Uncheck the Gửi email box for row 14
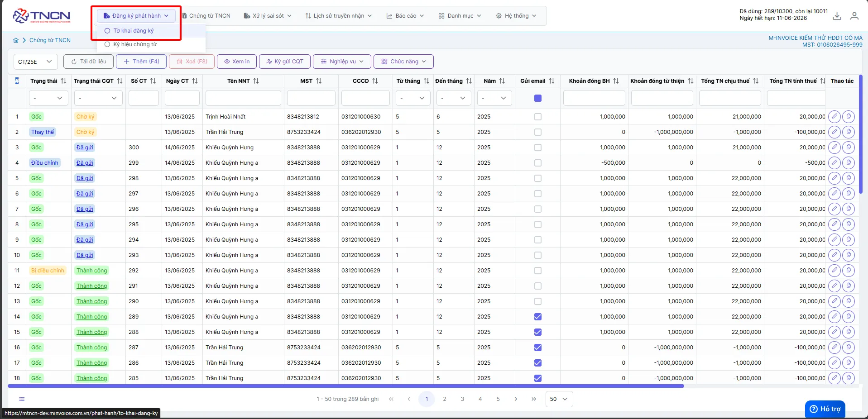 (x=538, y=317)
